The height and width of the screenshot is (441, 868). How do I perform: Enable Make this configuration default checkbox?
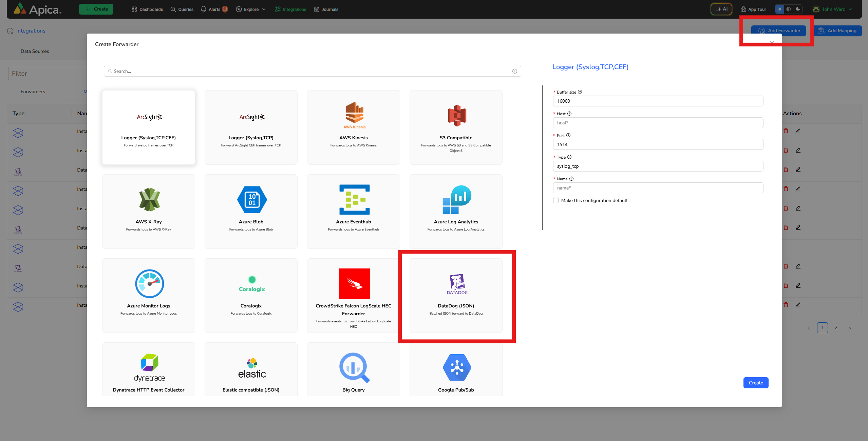[x=556, y=200]
